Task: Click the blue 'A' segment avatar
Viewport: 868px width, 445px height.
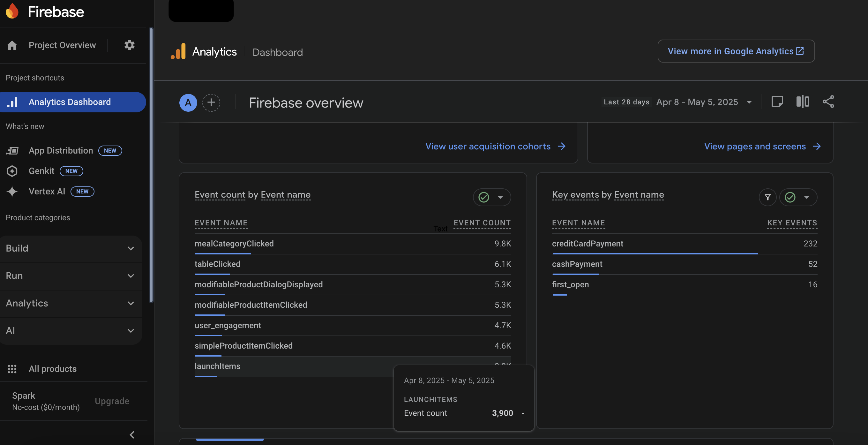Action: click(188, 102)
